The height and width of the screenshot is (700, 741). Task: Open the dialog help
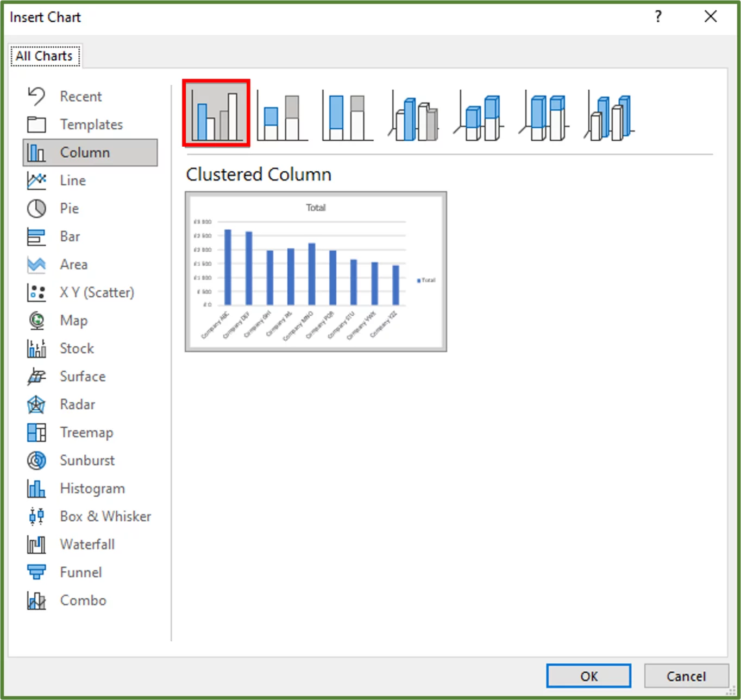click(658, 17)
